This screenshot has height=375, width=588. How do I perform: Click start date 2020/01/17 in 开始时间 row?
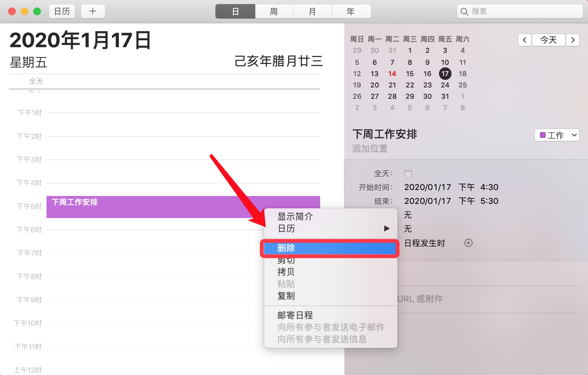428,187
